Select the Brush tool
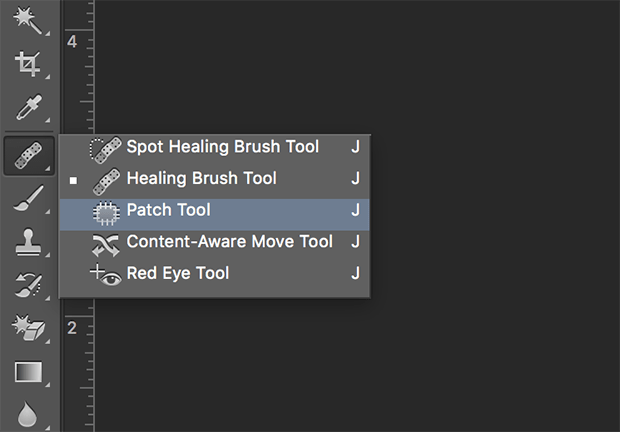The width and height of the screenshot is (620, 432). click(28, 198)
